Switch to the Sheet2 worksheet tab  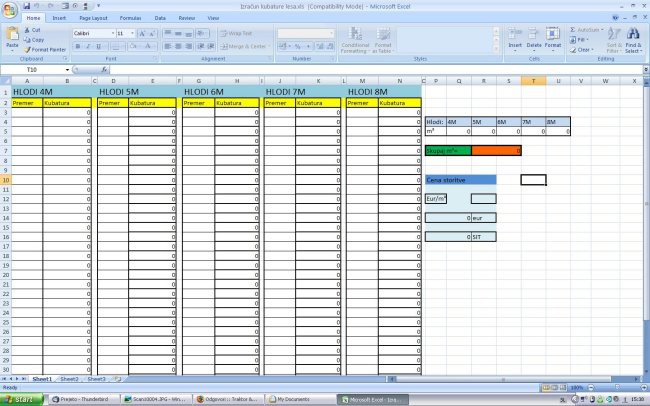click(69, 379)
